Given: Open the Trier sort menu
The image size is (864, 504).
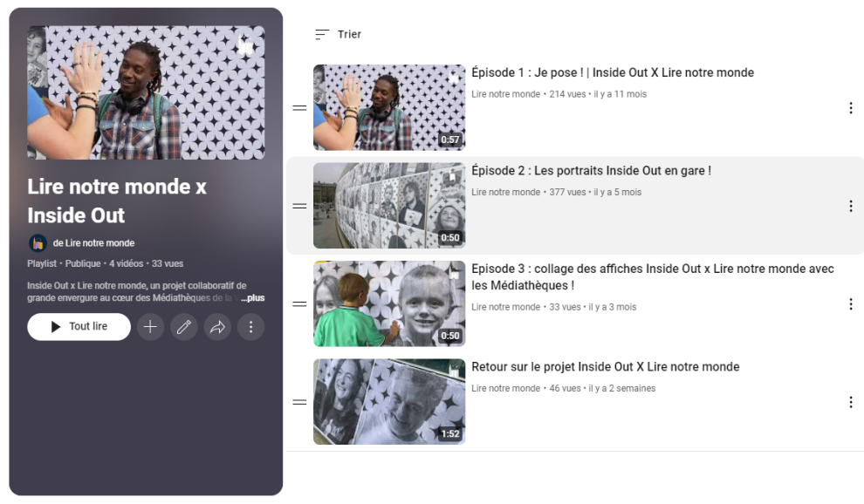Looking at the screenshot, I should (x=338, y=35).
